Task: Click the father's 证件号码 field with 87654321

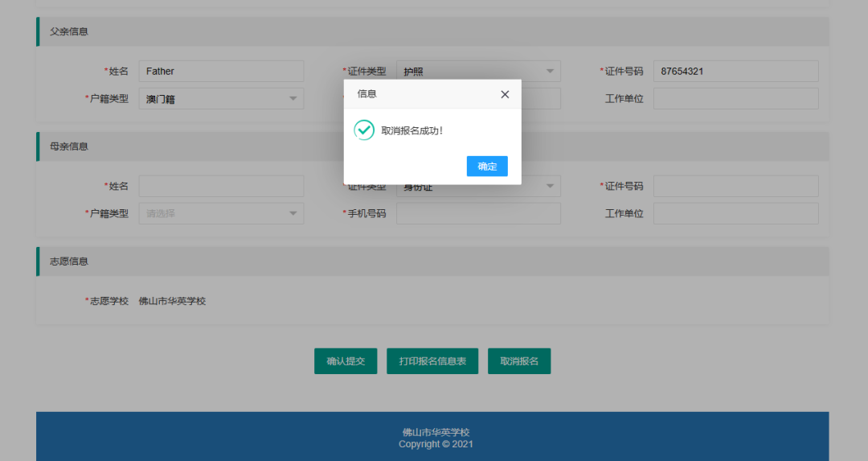Action: 735,71
